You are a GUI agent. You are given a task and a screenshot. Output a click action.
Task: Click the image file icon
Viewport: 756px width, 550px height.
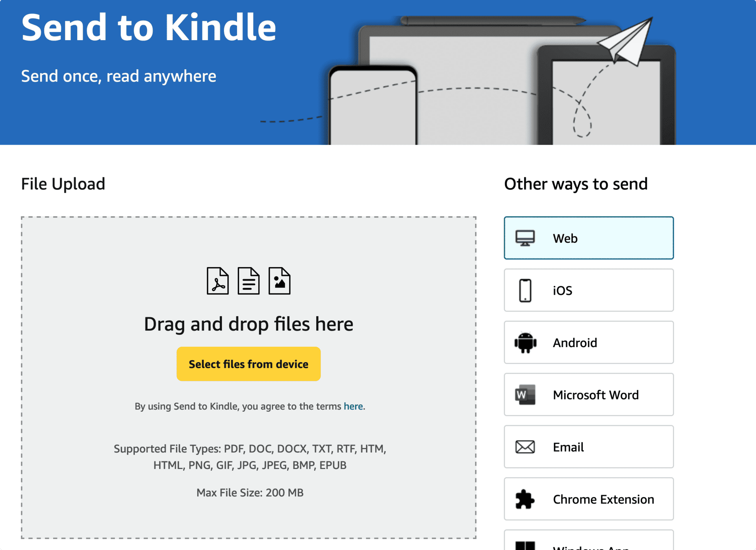coord(280,281)
